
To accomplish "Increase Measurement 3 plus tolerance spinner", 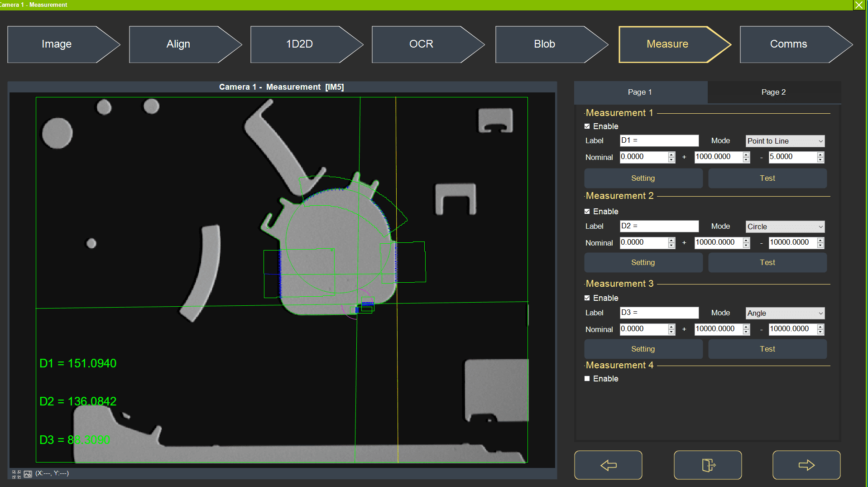I will click(x=746, y=327).
